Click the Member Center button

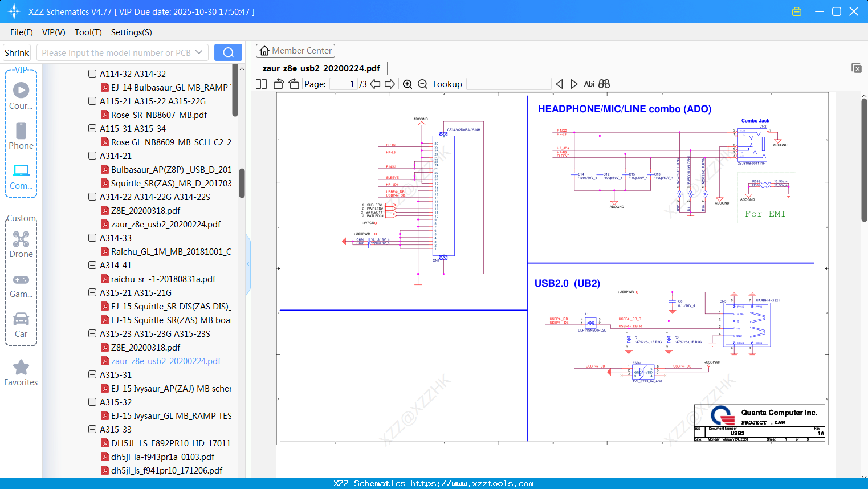pyautogui.click(x=295, y=51)
